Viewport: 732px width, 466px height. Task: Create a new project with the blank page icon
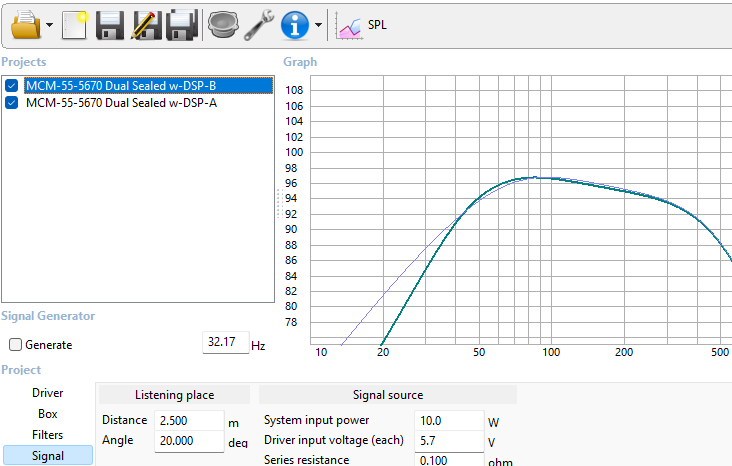75,24
